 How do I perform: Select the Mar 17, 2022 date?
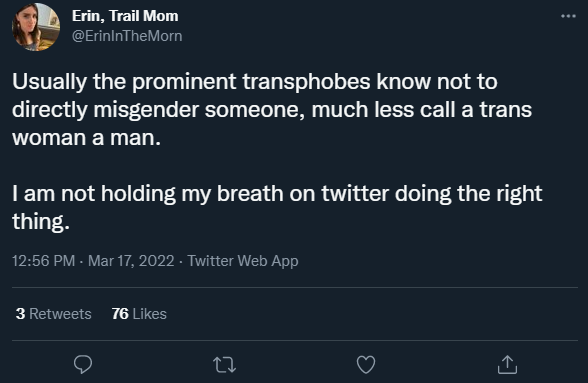pyautogui.click(x=131, y=261)
